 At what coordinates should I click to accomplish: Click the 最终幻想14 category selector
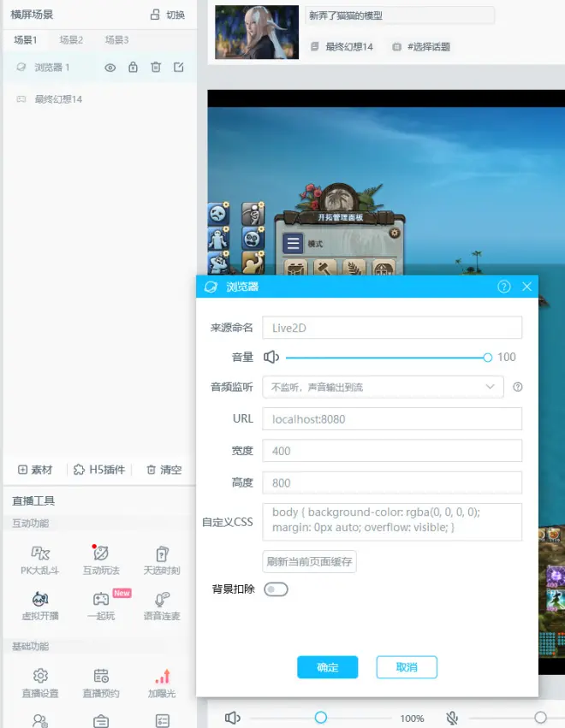pos(342,46)
